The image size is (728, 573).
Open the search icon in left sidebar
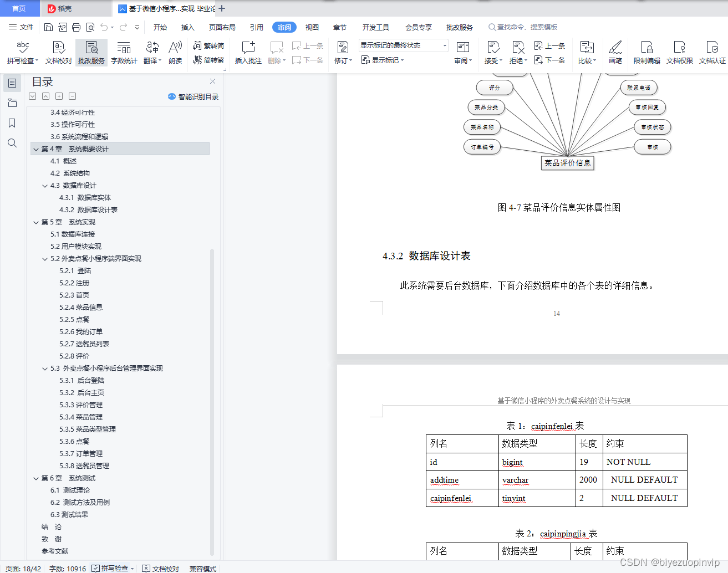tap(12, 143)
